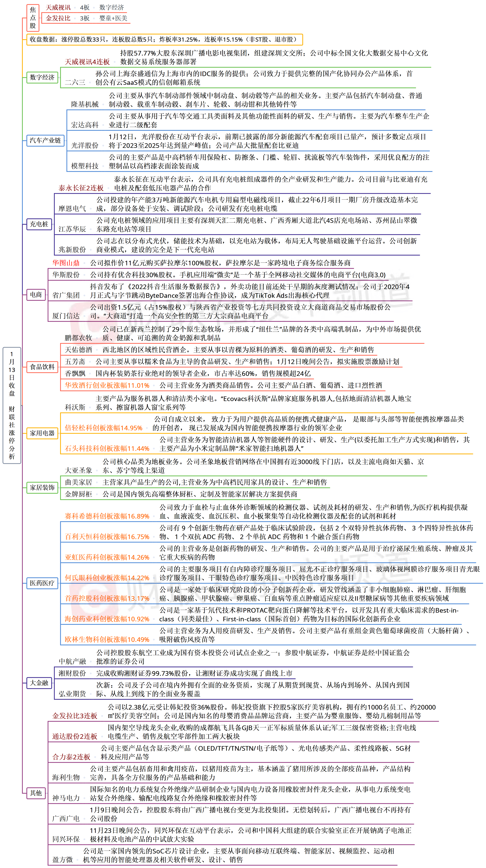This screenshot has height=868, width=486.
Task: Click the 合力泰2连板 label
Action: (x=71, y=757)
